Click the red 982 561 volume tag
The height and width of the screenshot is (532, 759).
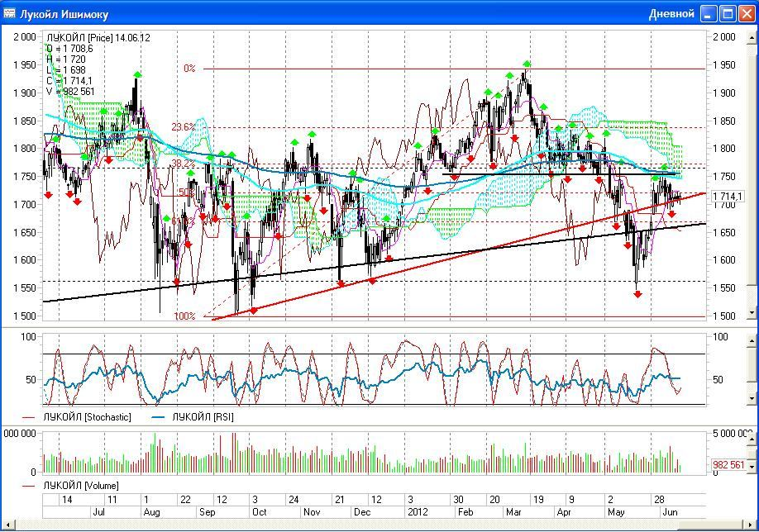tap(728, 465)
